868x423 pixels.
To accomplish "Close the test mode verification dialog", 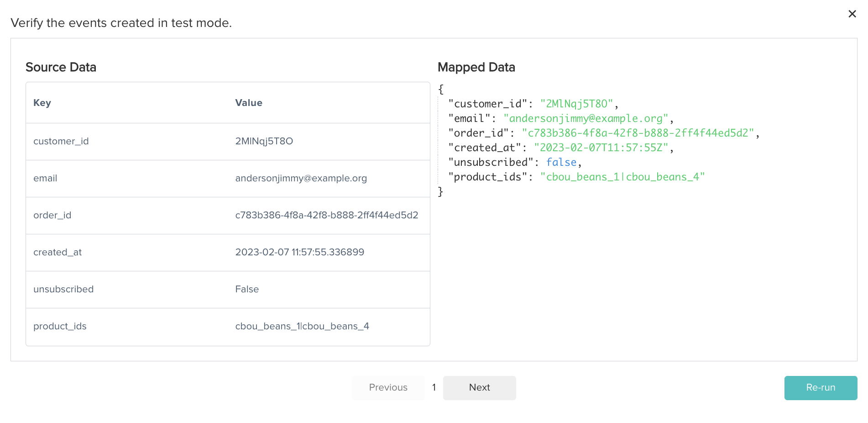I will coord(852,14).
